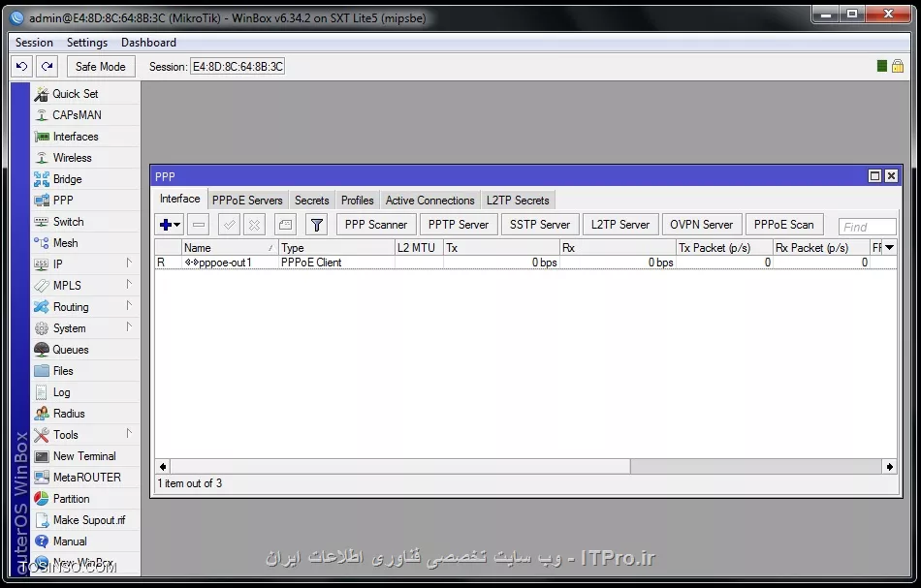Click the PPTP Server button
Viewport: 921px width, 588px height.
(x=459, y=224)
